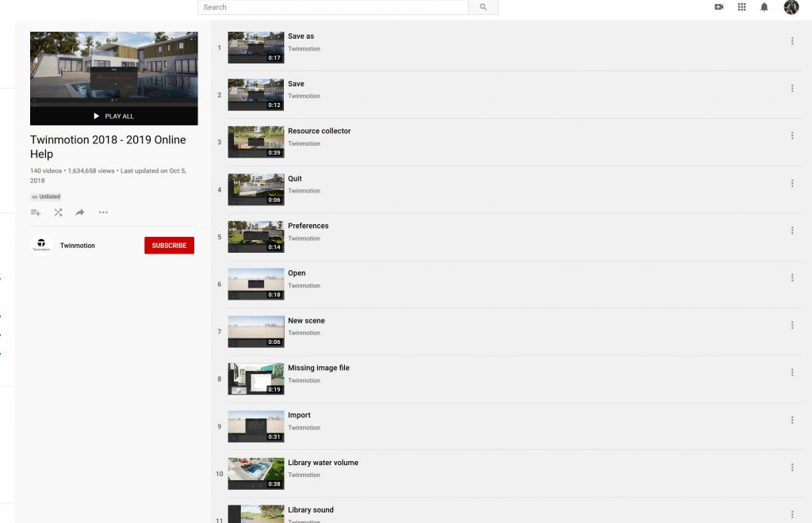Click the user profile avatar
The image size is (812, 523).
(791, 7)
